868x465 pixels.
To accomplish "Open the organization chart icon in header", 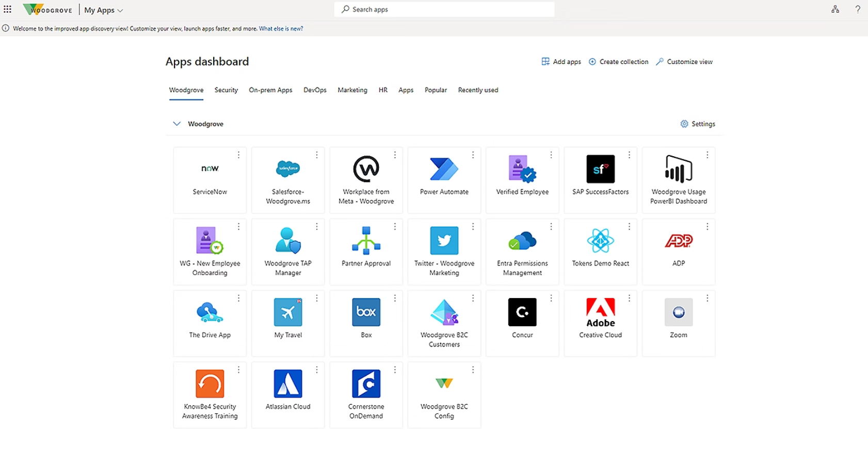I will pos(835,9).
